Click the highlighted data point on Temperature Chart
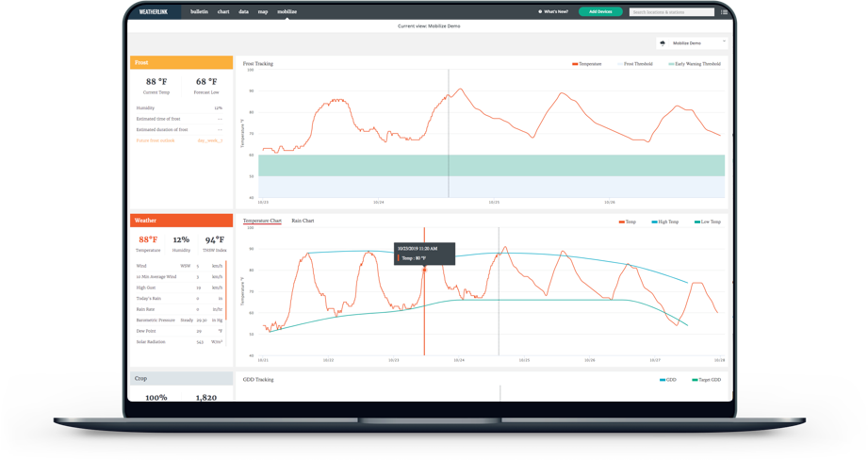The width and height of the screenshot is (868, 460). pos(425,271)
